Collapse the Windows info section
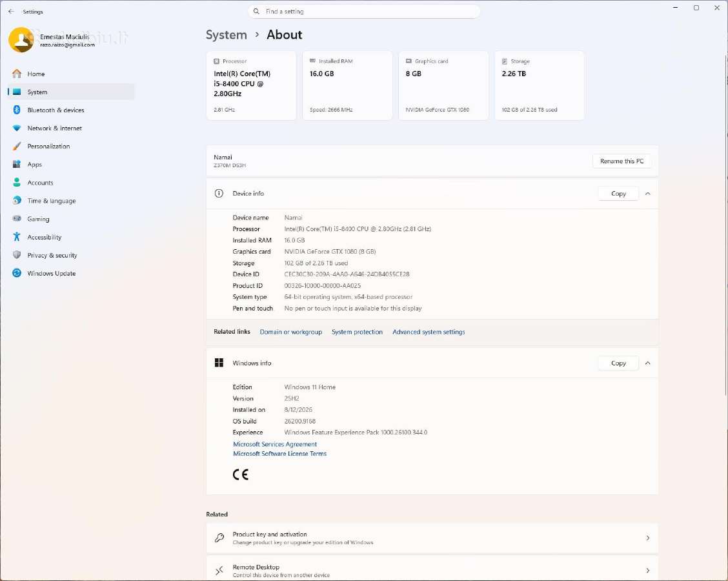The height and width of the screenshot is (581, 728). (648, 363)
